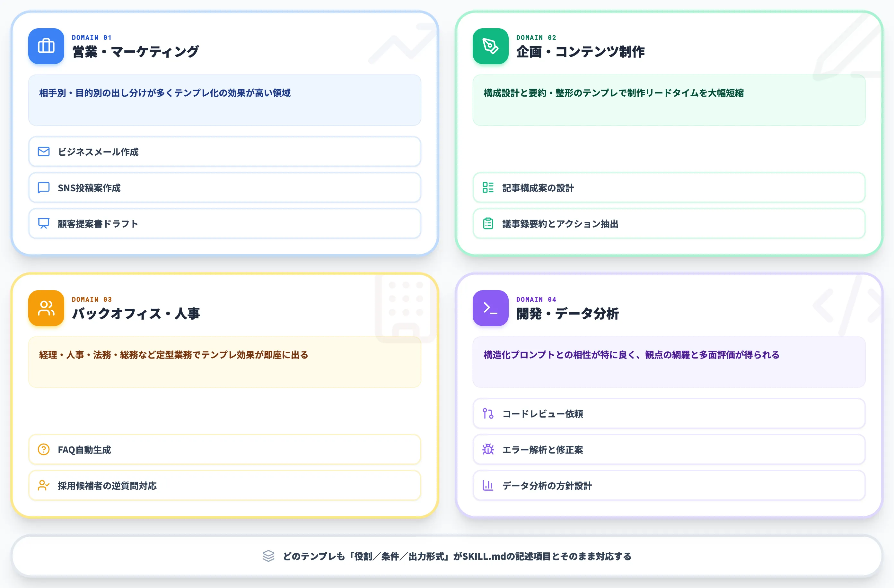Open the コードレビュー依頼 template row
Viewport: 894px width, 588px height.
tap(669, 413)
